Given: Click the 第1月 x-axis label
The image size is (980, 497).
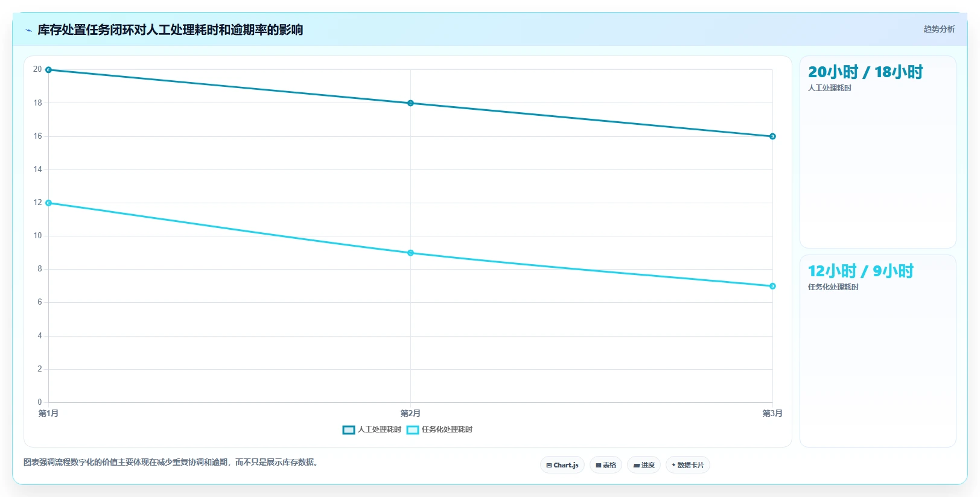Looking at the screenshot, I should pyautogui.click(x=48, y=413).
